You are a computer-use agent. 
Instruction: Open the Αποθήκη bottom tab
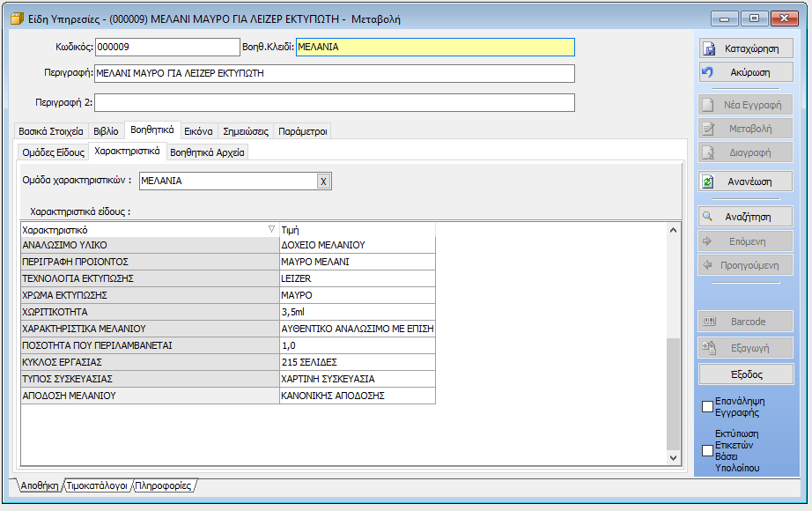coord(40,485)
